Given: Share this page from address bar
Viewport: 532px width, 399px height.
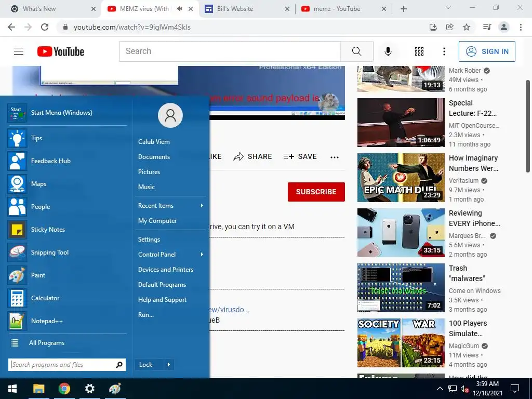Looking at the screenshot, I should click(449, 27).
